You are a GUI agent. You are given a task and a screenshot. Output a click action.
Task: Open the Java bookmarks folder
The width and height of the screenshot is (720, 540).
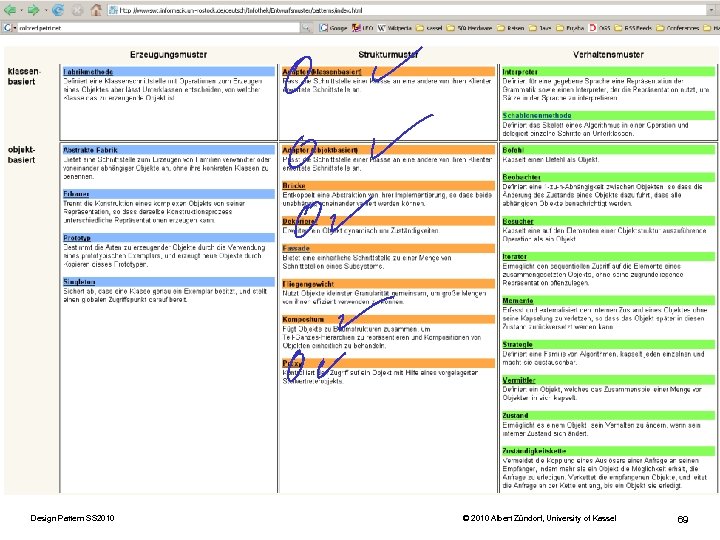(x=540, y=28)
